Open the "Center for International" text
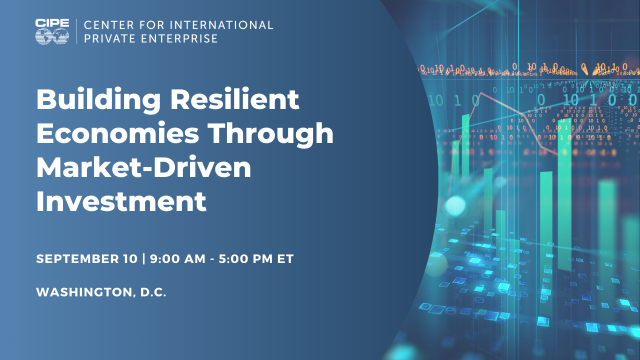The image size is (640, 360). click(x=178, y=25)
